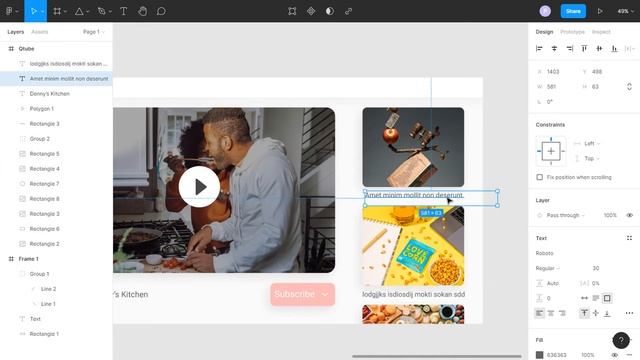Click the fill color swatch 636363
The image size is (640, 360).
(539, 355)
